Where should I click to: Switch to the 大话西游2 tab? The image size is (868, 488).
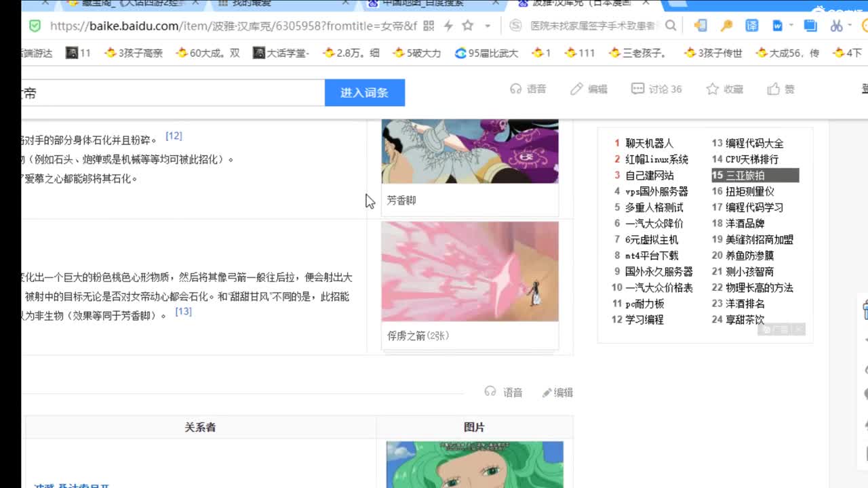point(133,4)
